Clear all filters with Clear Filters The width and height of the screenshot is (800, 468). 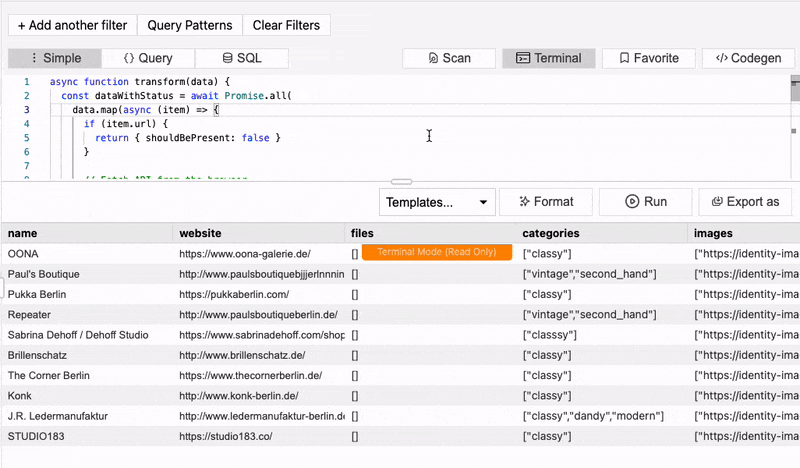[286, 25]
